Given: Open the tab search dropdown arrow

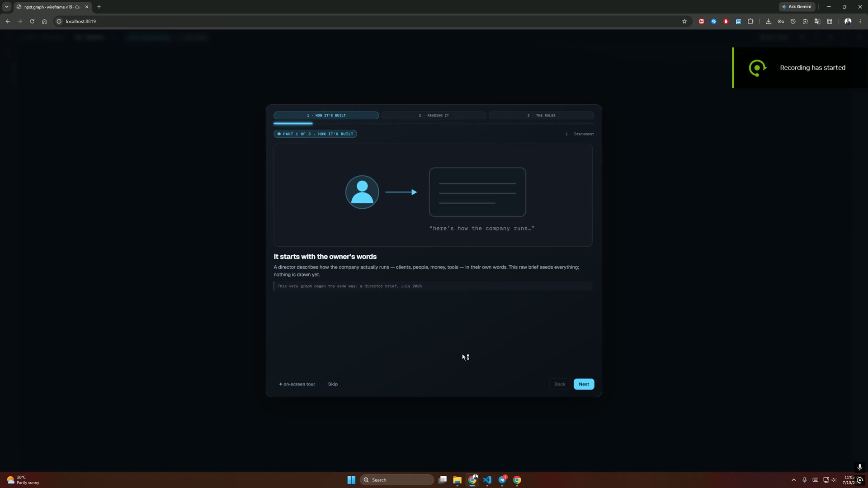Looking at the screenshot, I should (7, 7).
